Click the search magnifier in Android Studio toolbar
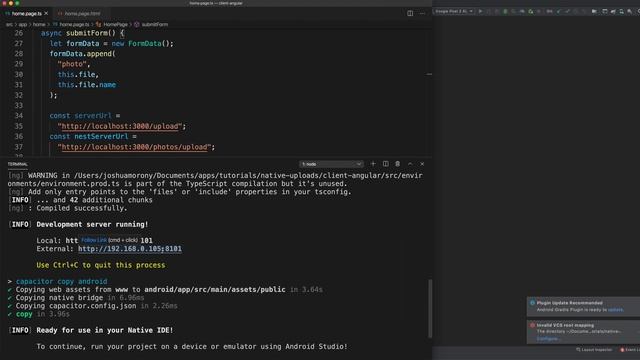This screenshot has width=640, height=360. coord(630,11)
